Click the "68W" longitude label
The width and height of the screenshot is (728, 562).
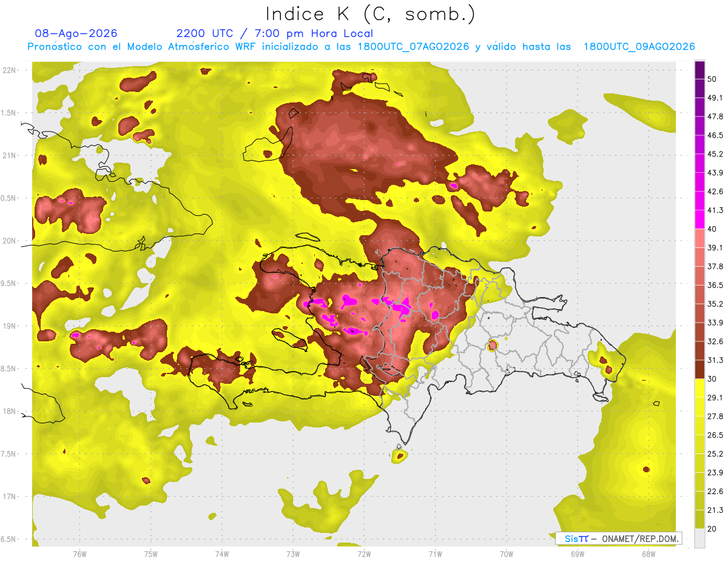tap(649, 554)
